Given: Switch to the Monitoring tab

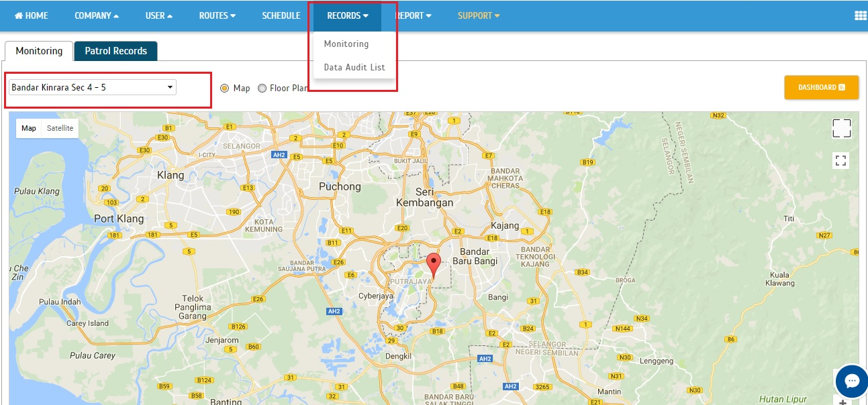Looking at the screenshot, I should (x=39, y=51).
